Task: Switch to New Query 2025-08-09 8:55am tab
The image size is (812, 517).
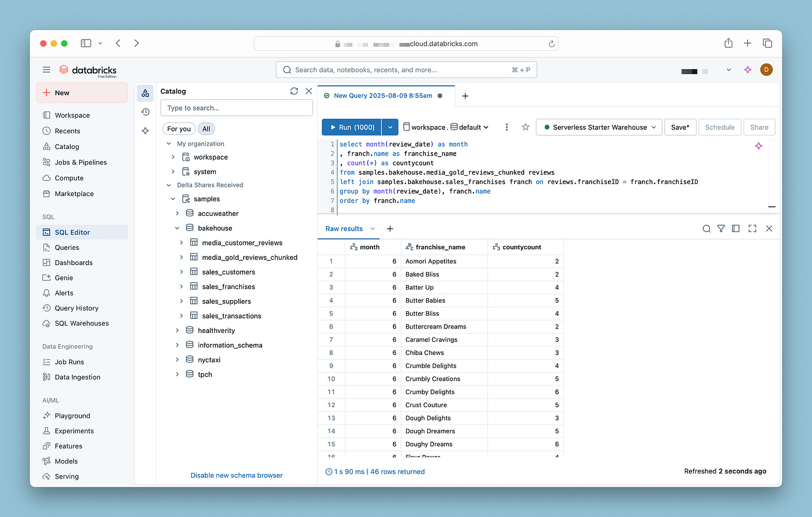Action: tap(383, 96)
